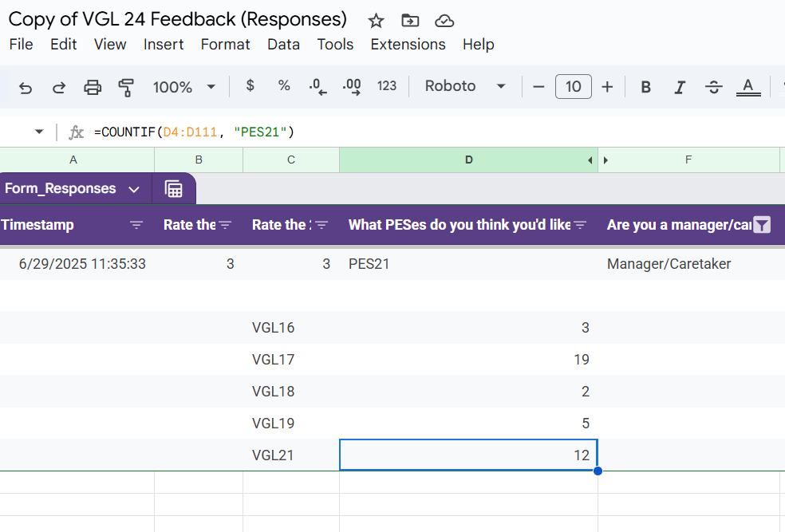
Task: Open the Format menu
Action: [225, 45]
